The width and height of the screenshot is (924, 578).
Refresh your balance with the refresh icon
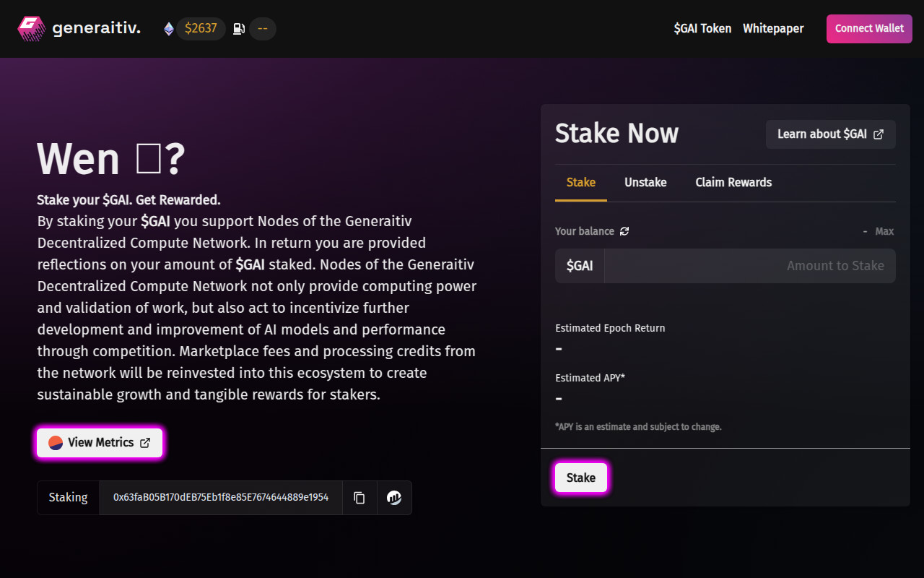coord(624,231)
